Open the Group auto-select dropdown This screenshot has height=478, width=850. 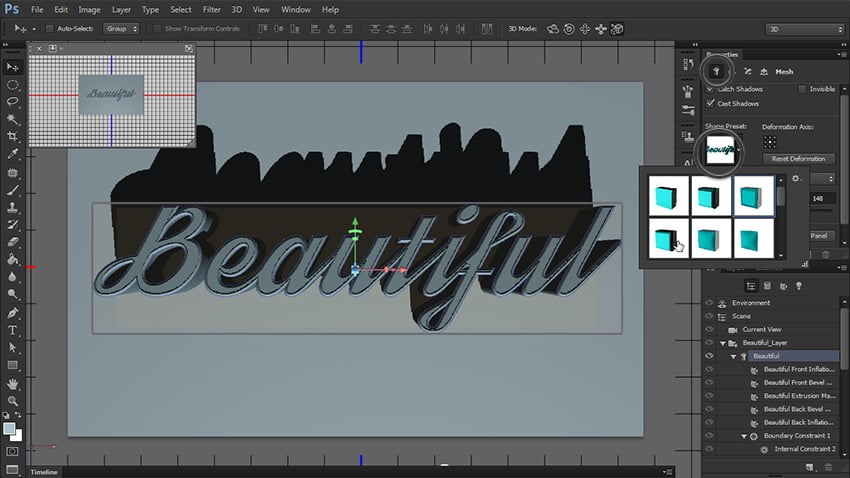(121, 29)
